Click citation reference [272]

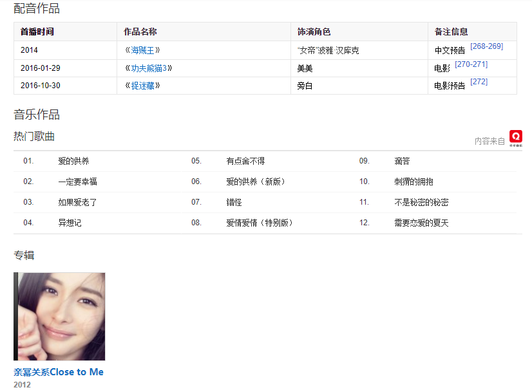[479, 82]
